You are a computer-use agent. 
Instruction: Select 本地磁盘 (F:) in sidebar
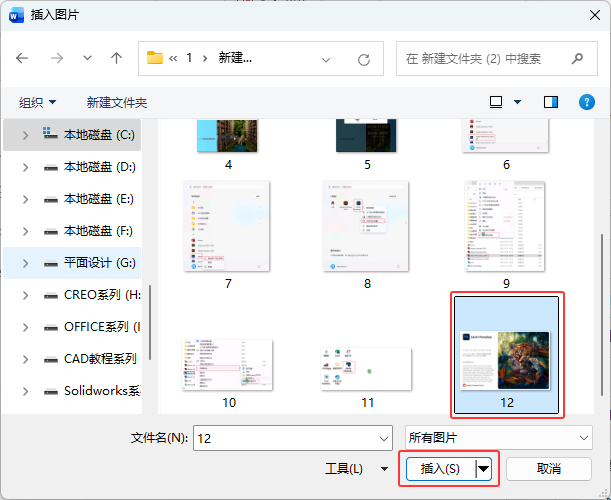click(72, 231)
